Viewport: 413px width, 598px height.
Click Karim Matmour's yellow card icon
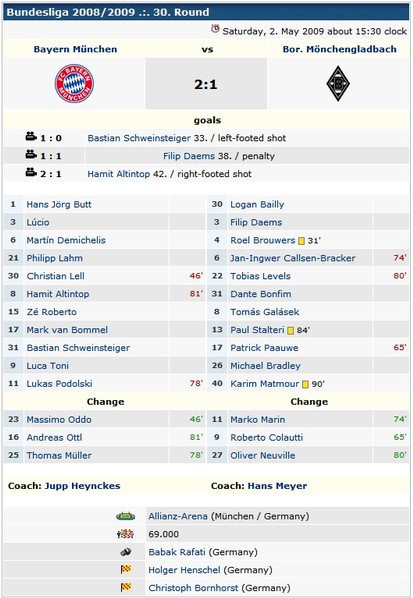305,384
